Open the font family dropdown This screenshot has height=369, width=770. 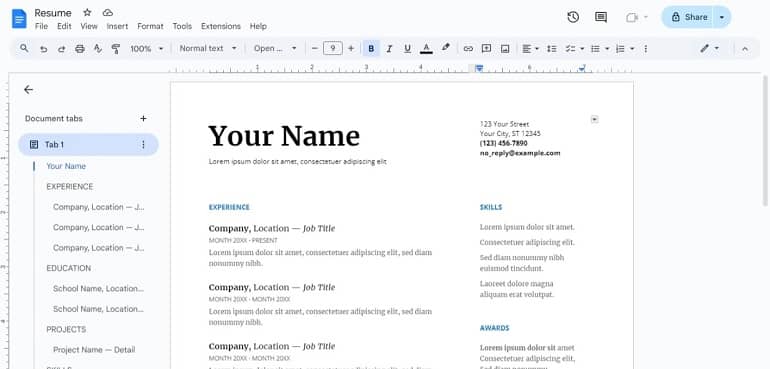pos(275,48)
